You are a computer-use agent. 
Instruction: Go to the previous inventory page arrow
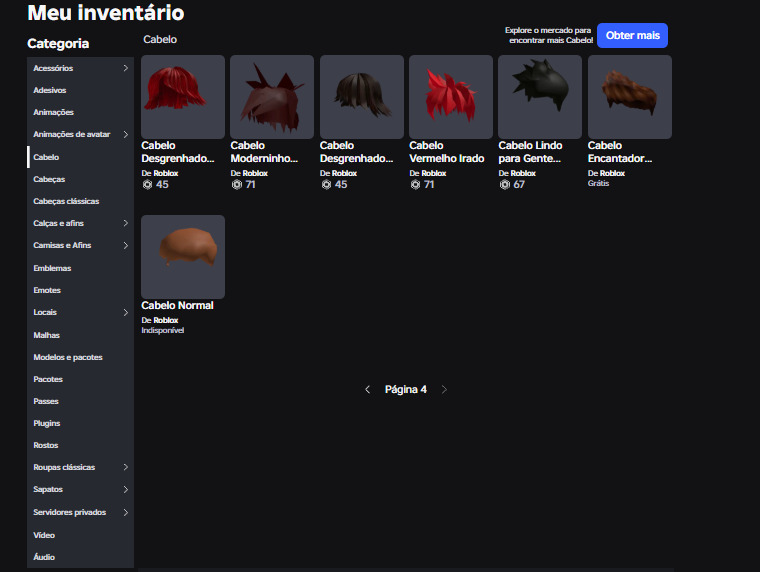367,390
